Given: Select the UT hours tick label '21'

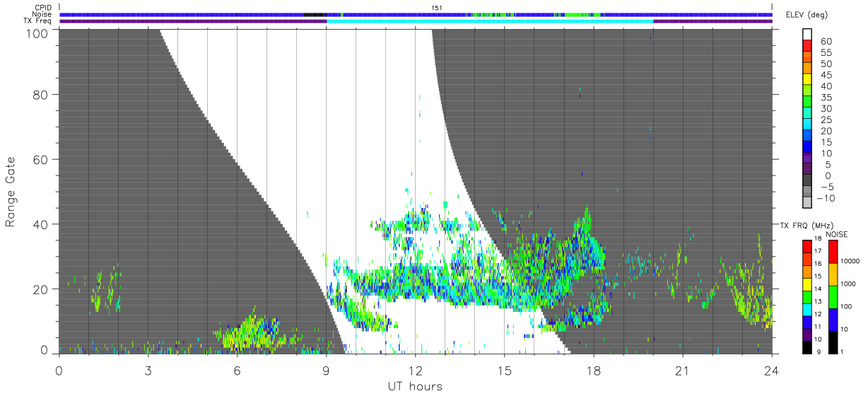Looking at the screenshot, I should click(x=682, y=371).
